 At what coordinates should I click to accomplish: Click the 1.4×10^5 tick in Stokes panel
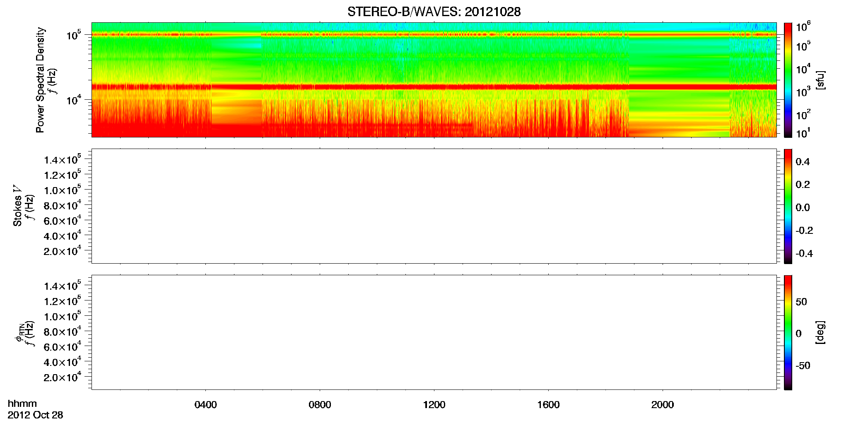coord(62,160)
